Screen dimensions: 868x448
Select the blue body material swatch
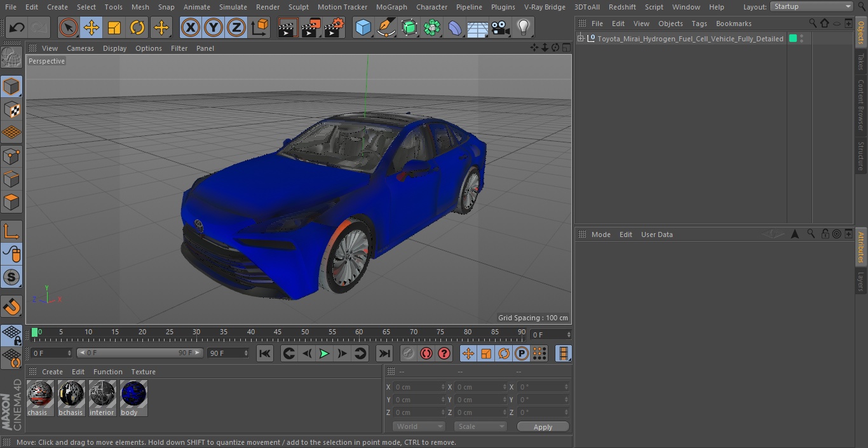coord(133,398)
